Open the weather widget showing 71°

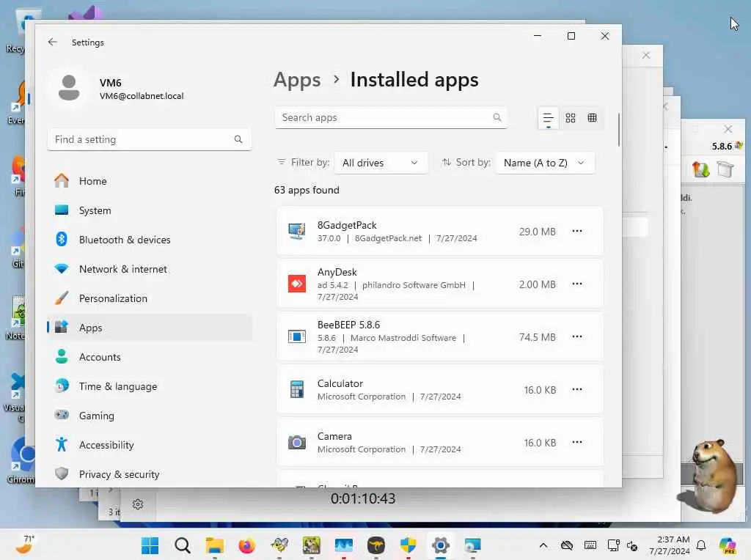24,544
